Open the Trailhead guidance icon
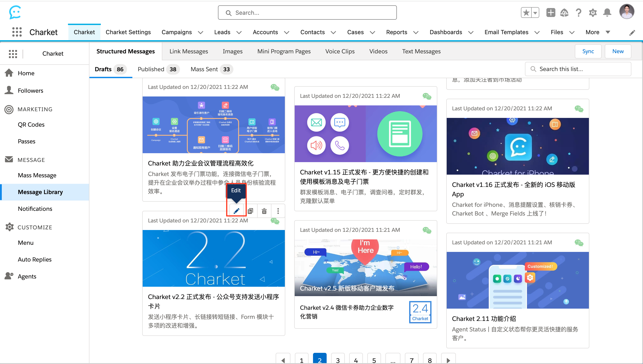The width and height of the screenshot is (643, 364). click(564, 13)
